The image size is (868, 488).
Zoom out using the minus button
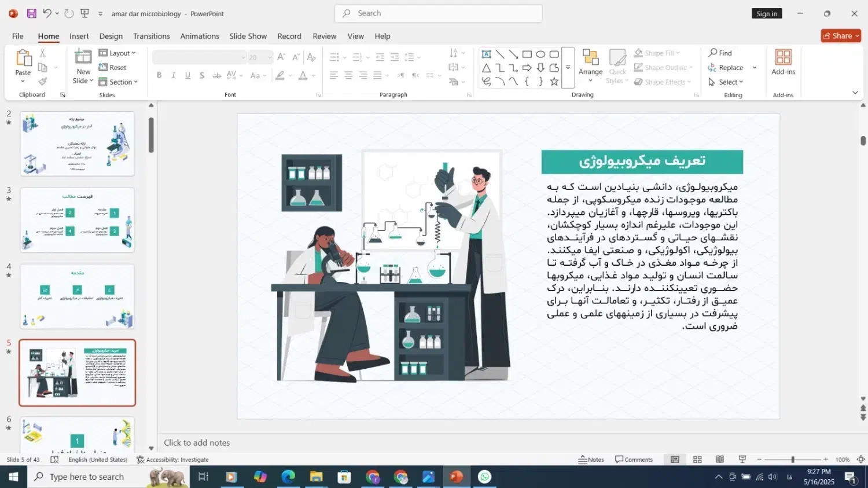click(x=760, y=460)
